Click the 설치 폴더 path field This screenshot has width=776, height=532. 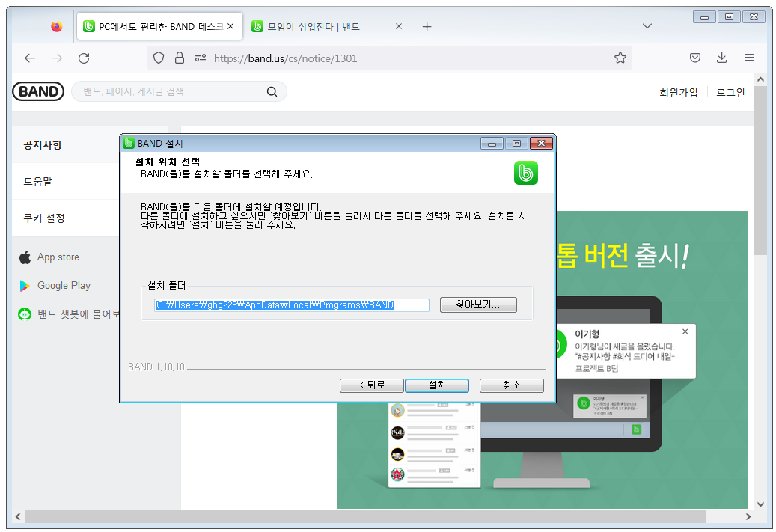(292, 305)
